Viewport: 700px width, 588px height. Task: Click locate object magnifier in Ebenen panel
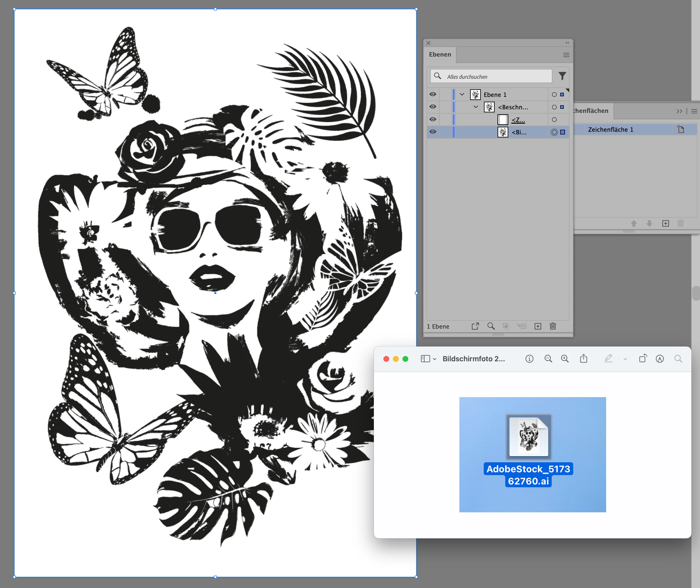tap(491, 326)
